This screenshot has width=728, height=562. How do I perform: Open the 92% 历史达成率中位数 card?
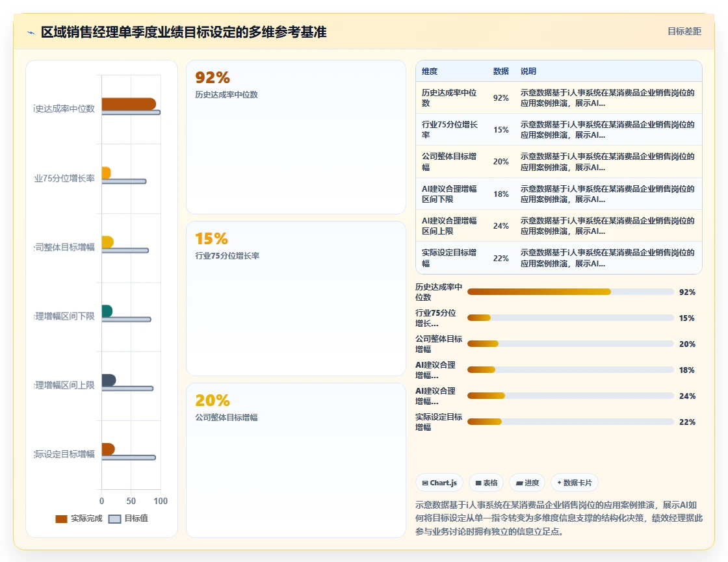point(296,137)
